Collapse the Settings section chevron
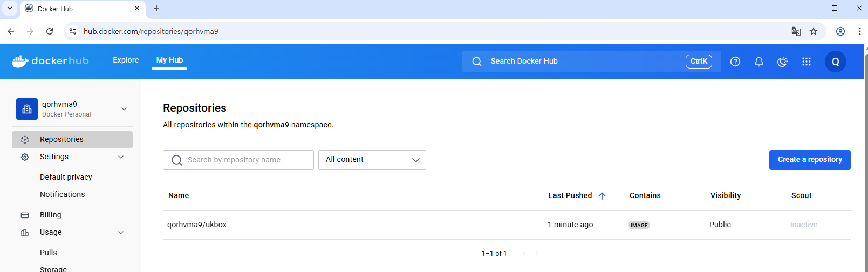 [x=121, y=157]
